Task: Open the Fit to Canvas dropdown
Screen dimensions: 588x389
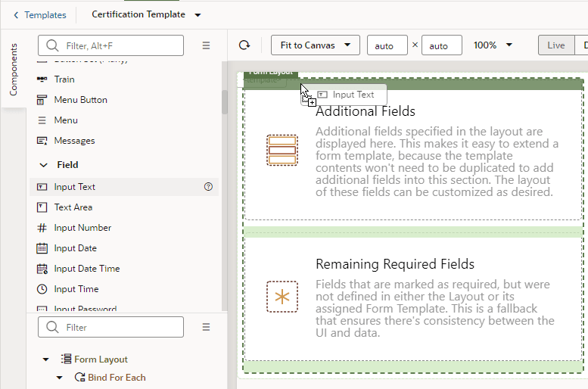Action: click(315, 45)
